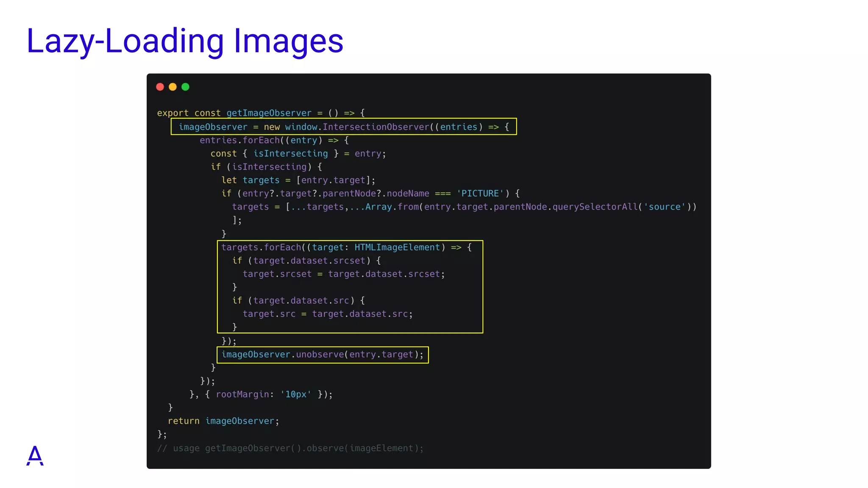The image size is (868, 488).
Task: Click 'imageObserver.unobserve(entry.target);' line
Action: tap(323, 355)
